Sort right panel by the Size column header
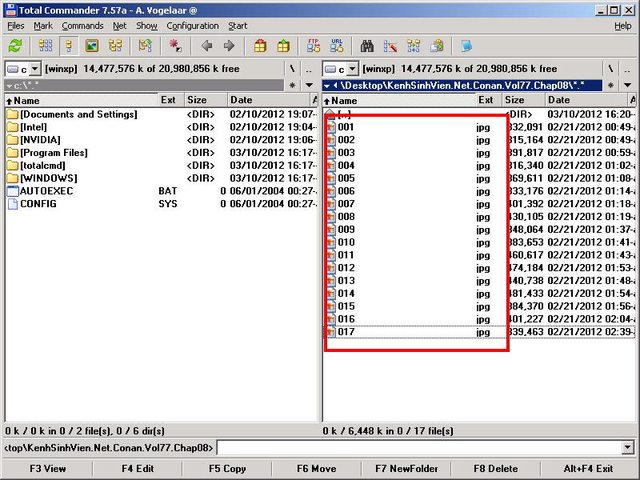Image resolution: width=640 pixels, height=480 pixels. [515, 100]
